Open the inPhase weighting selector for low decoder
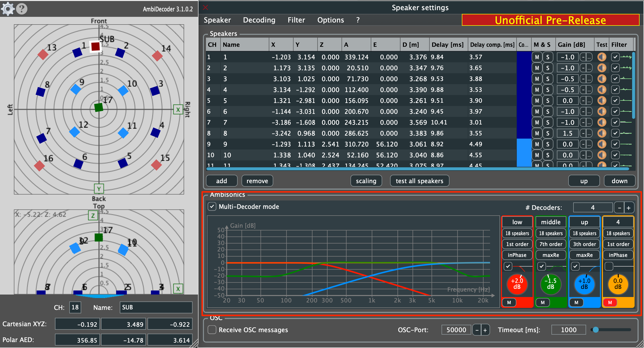This screenshot has height=348, width=644. point(517,255)
